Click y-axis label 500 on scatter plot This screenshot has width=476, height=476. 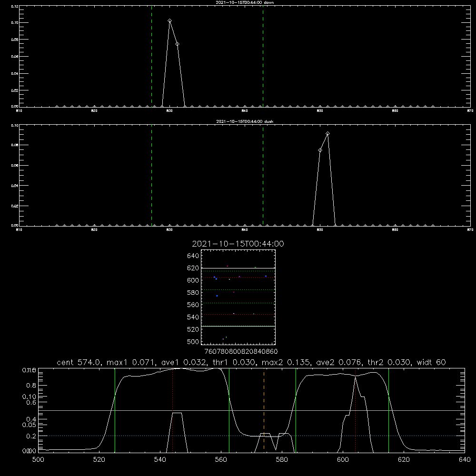point(193,342)
